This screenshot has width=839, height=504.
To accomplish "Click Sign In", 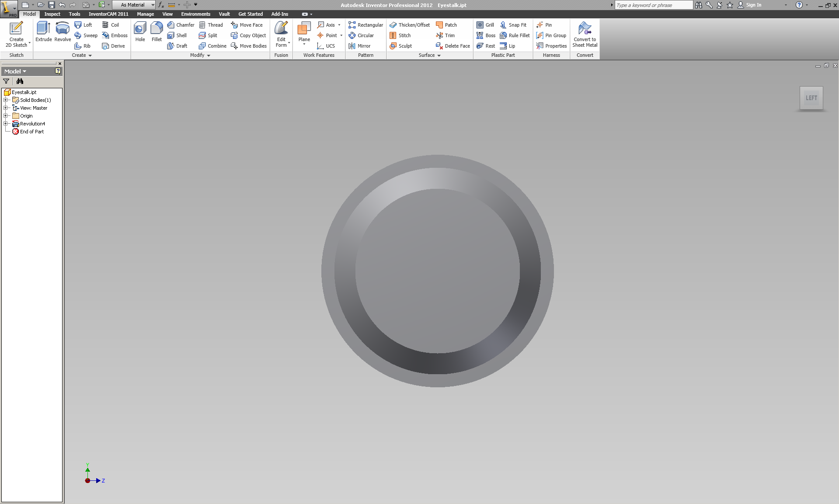I will click(x=749, y=5).
